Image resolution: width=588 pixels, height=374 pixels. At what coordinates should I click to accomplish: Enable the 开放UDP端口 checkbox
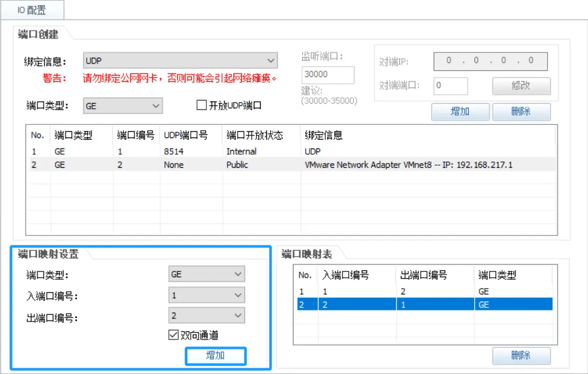click(x=202, y=106)
